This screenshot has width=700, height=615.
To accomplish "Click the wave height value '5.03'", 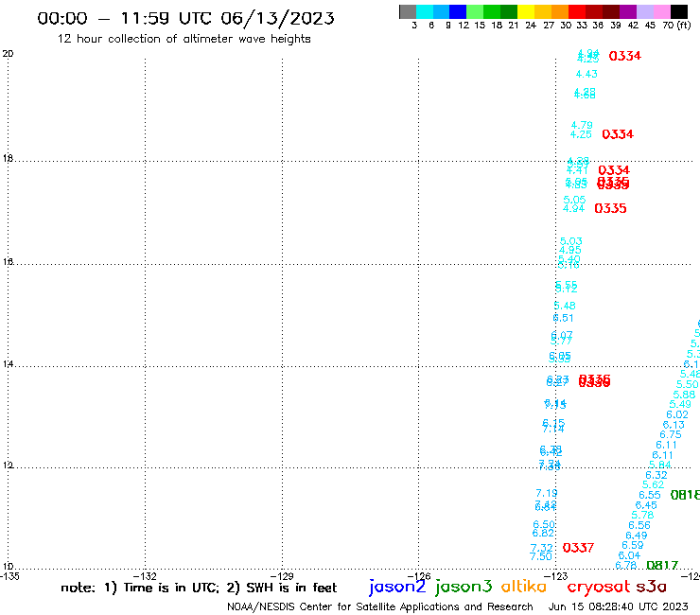I will [x=571, y=241].
